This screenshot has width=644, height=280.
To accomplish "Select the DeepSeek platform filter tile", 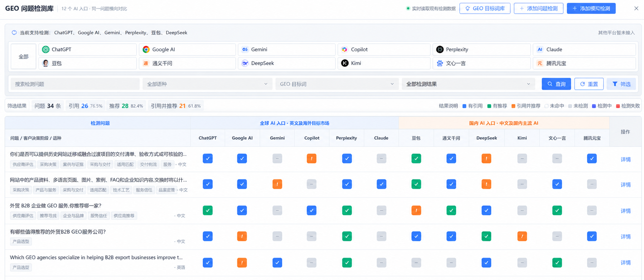I will tap(286, 63).
